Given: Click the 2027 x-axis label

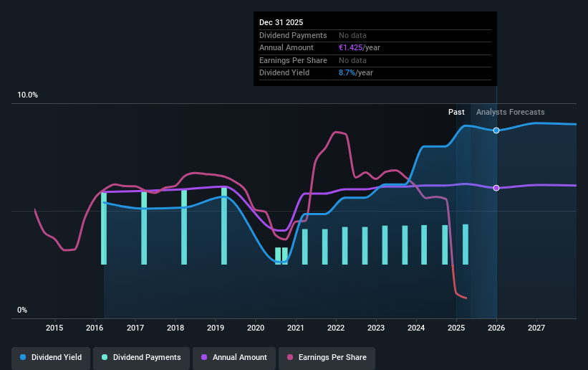Looking at the screenshot, I should (x=536, y=328).
